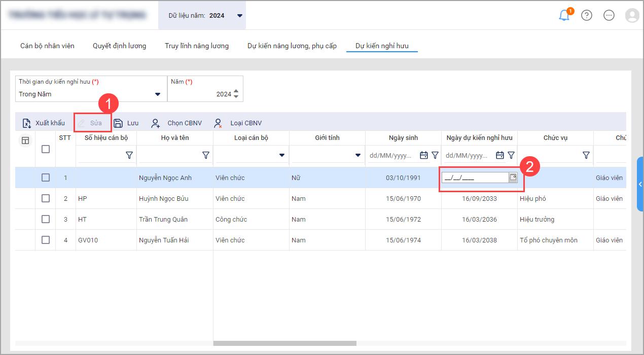
Task: Open the Quyết định lương tab
Action: click(119, 46)
